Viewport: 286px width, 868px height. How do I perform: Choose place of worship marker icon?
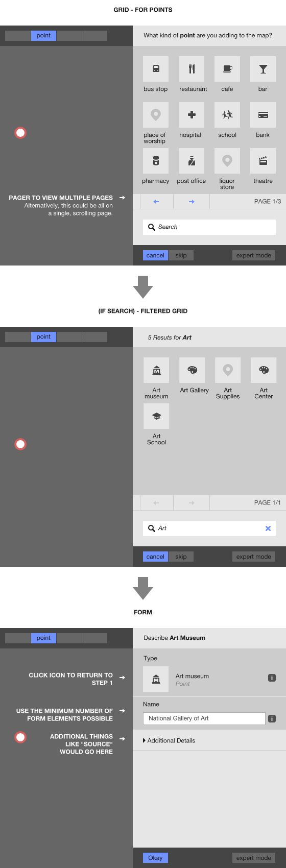point(156,115)
